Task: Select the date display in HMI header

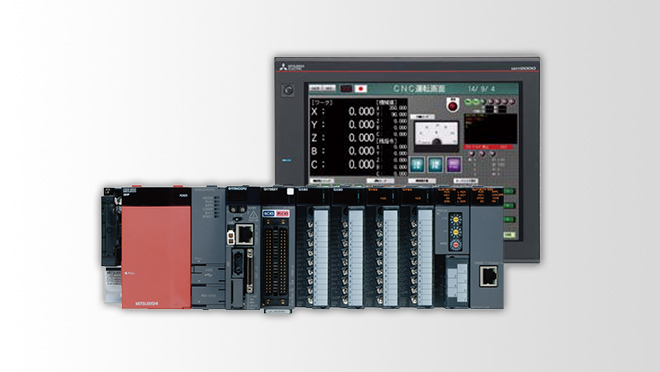Action: pyautogui.click(x=482, y=89)
